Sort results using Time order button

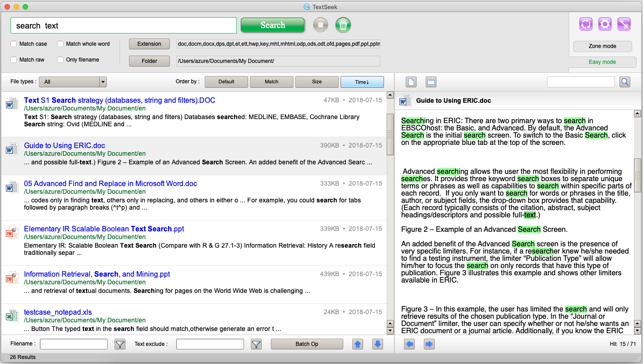click(362, 82)
